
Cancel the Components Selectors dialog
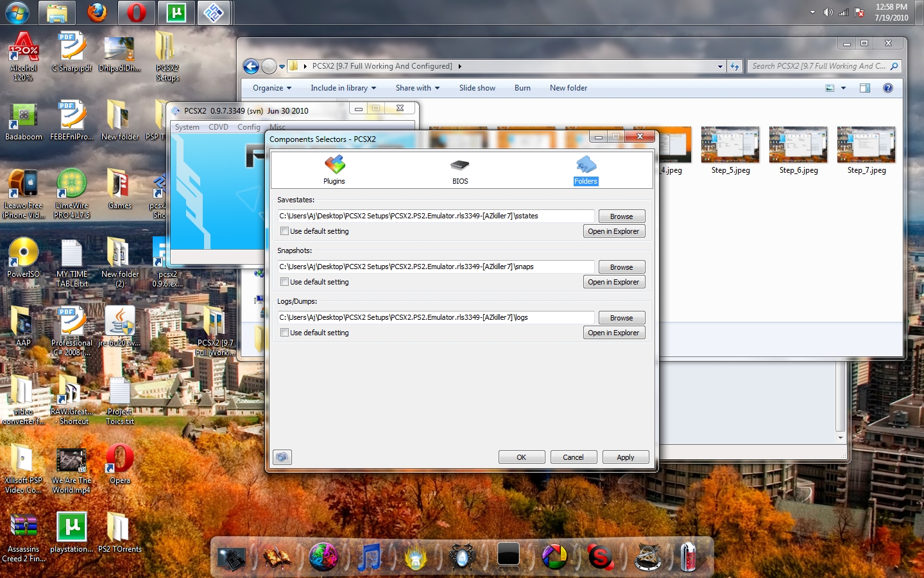point(574,457)
